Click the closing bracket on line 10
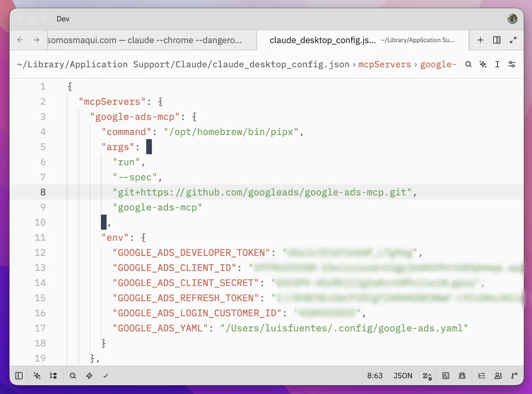The image size is (532, 394). tap(104, 222)
